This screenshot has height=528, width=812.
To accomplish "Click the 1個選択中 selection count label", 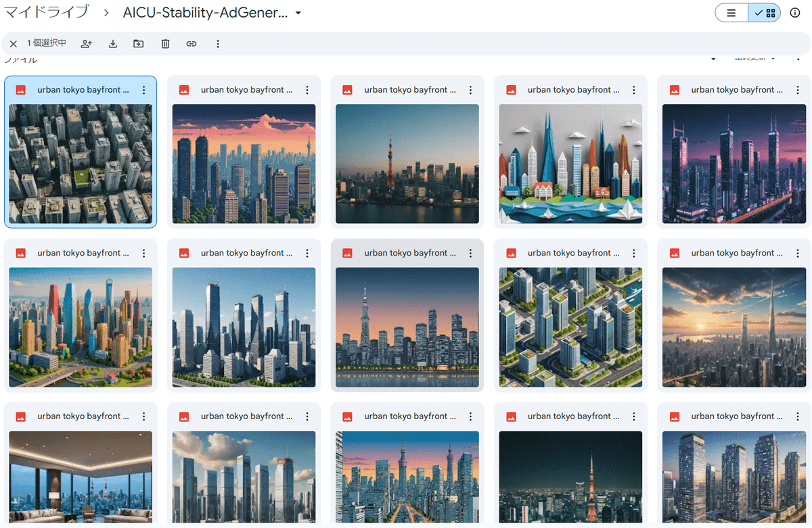I will (x=47, y=43).
